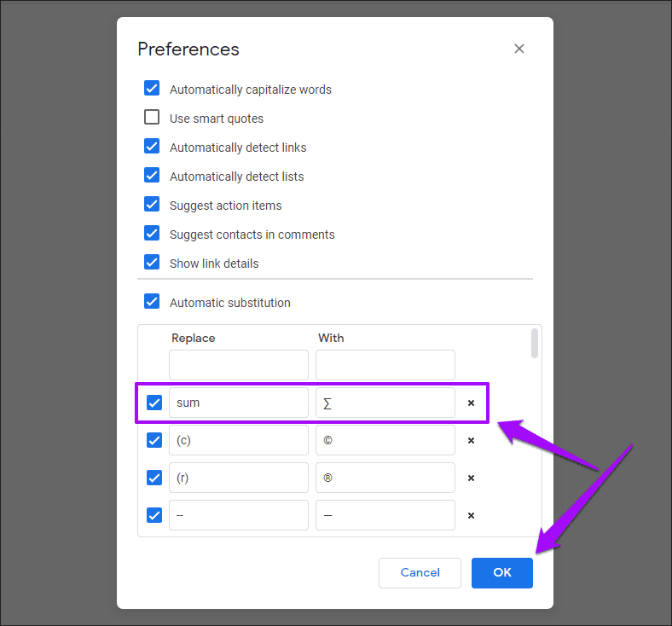Viewport: 672px width, 626px height.
Task: Delete the 'sum' substitution row
Action: tap(471, 403)
